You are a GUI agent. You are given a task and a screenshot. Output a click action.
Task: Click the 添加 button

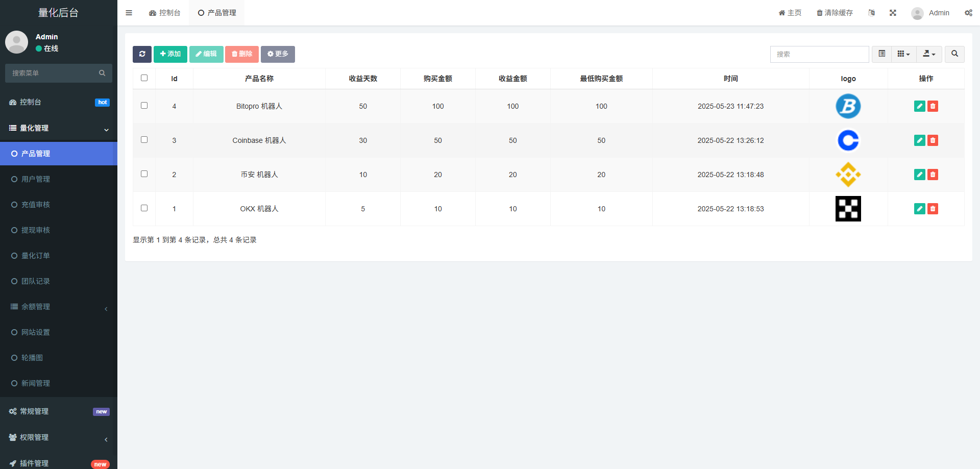click(170, 54)
